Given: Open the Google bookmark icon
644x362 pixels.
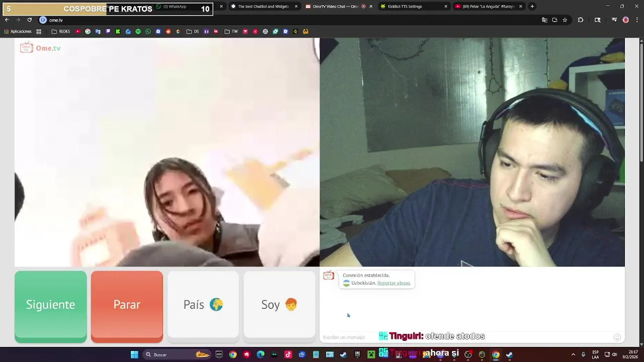Looking at the screenshot, I should [88, 31].
